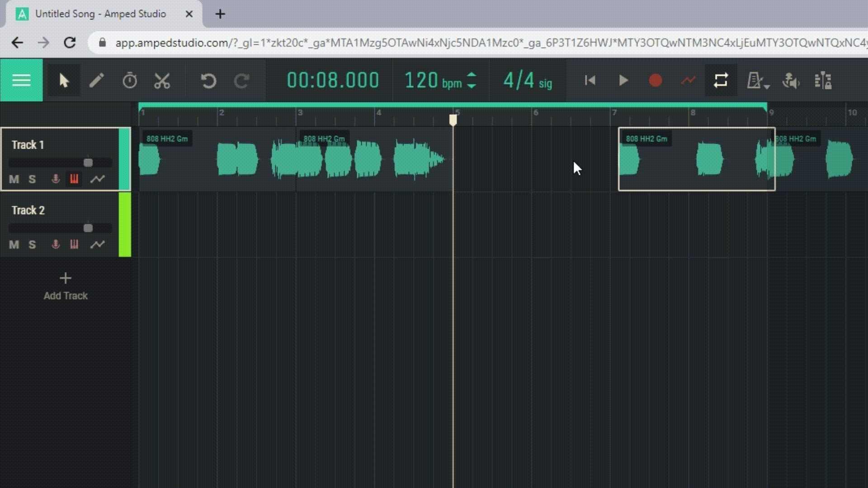Disable the loop repeat toggle
The image size is (868, 488).
point(721,80)
